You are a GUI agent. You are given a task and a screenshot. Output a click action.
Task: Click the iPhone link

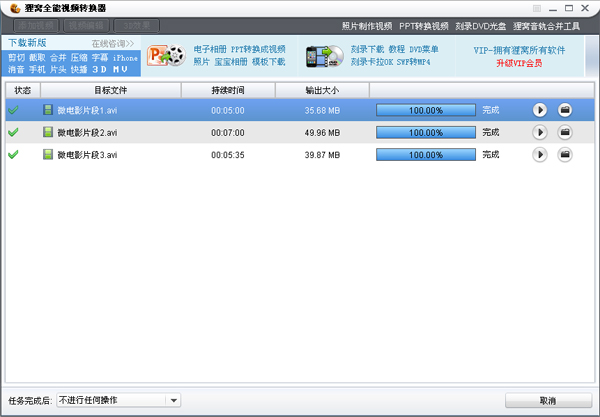pyautogui.click(x=125, y=58)
